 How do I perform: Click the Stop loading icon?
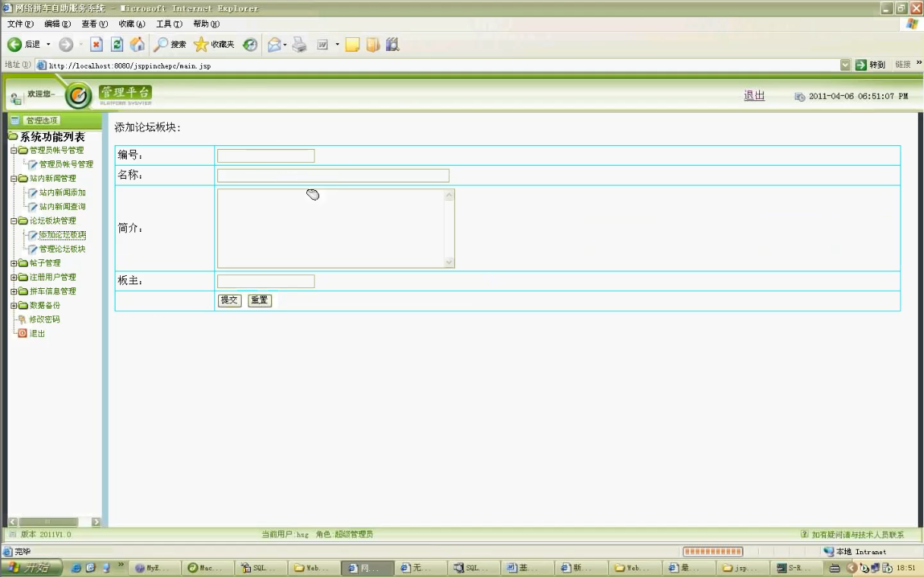[x=97, y=45]
